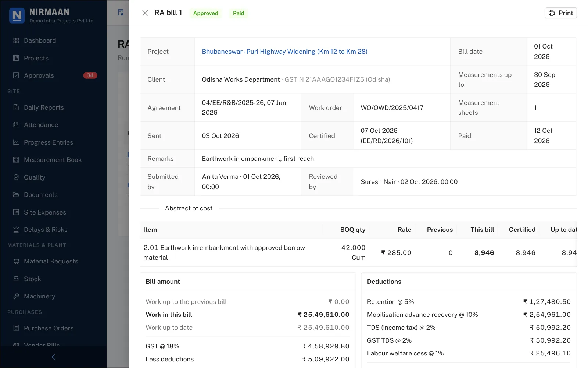The height and width of the screenshot is (368, 588).
Task: Click the page header icon behind the panel
Action: pos(121,13)
